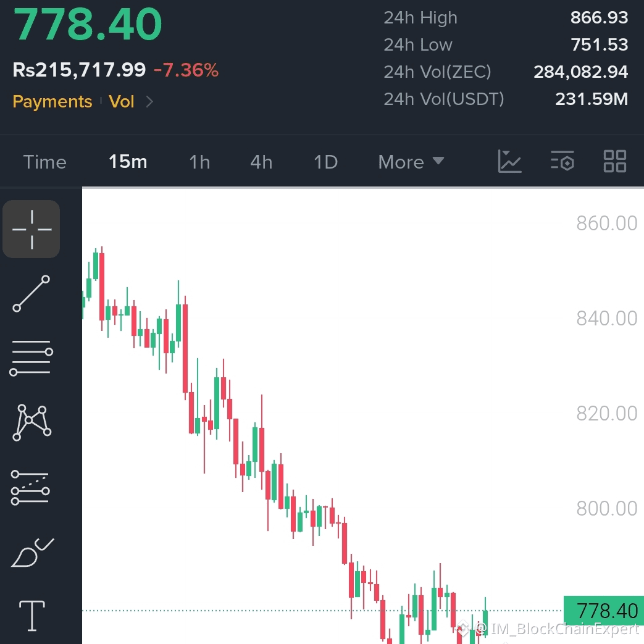
Task: Click the 24h Vol(ZEC) value 284,082.94
Action: (x=581, y=72)
